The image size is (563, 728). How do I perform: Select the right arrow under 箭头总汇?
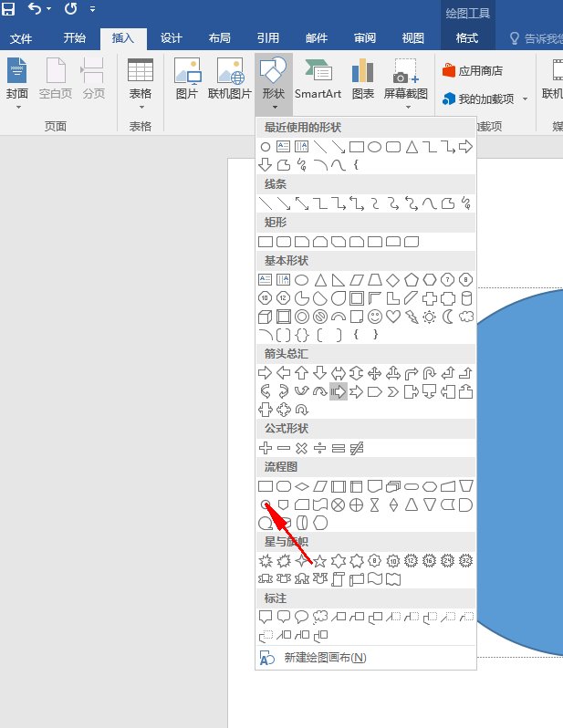click(266, 373)
